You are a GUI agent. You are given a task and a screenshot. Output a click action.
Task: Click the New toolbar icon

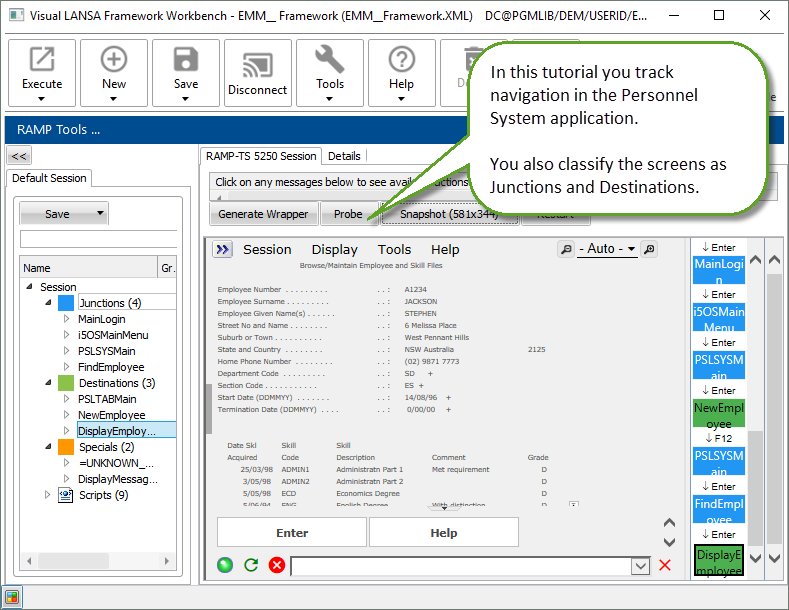pyautogui.click(x=114, y=60)
